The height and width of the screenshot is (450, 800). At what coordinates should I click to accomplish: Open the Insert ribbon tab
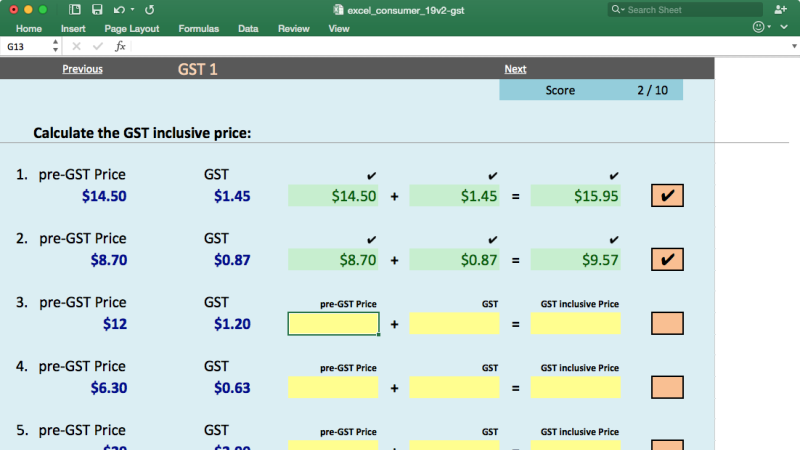point(73,29)
